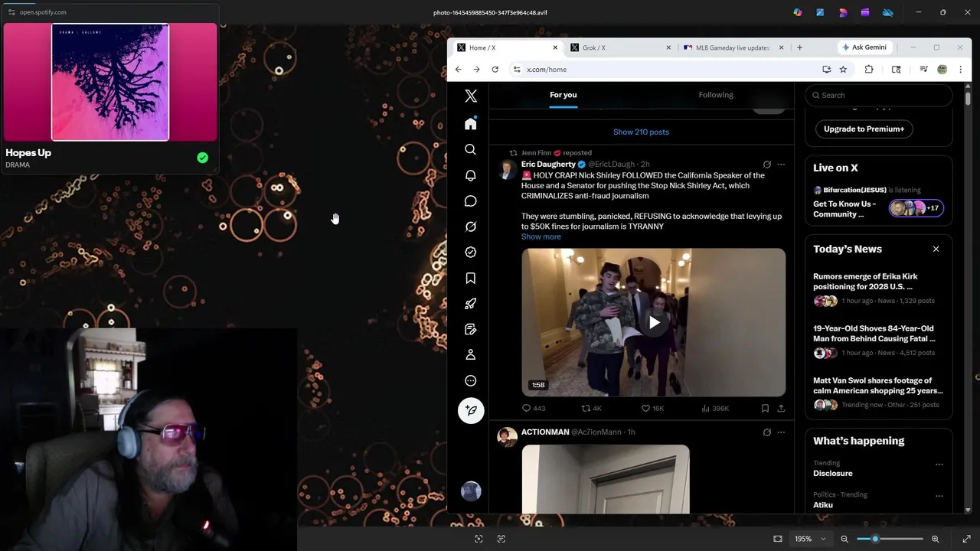
Task: Open more options for Disclosure trend
Action: click(939, 464)
